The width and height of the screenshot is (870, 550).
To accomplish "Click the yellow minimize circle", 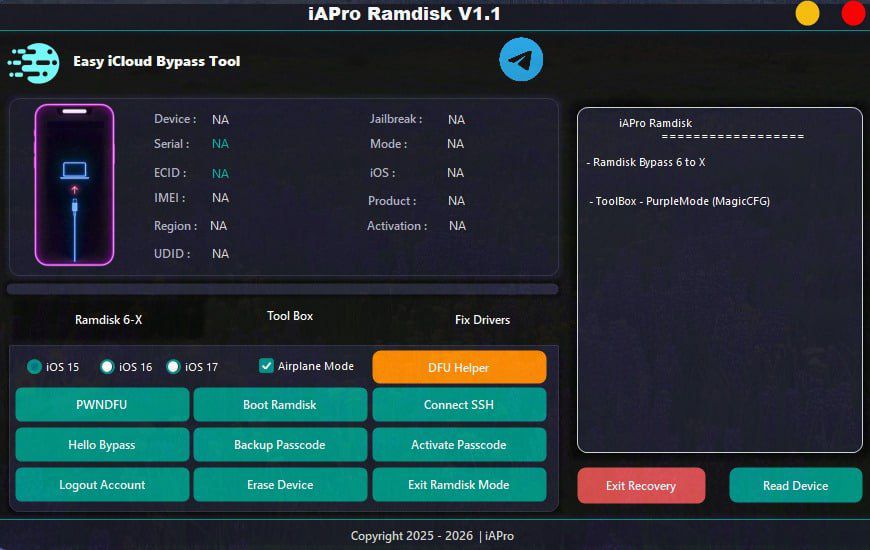I will pyautogui.click(x=807, y=14).
